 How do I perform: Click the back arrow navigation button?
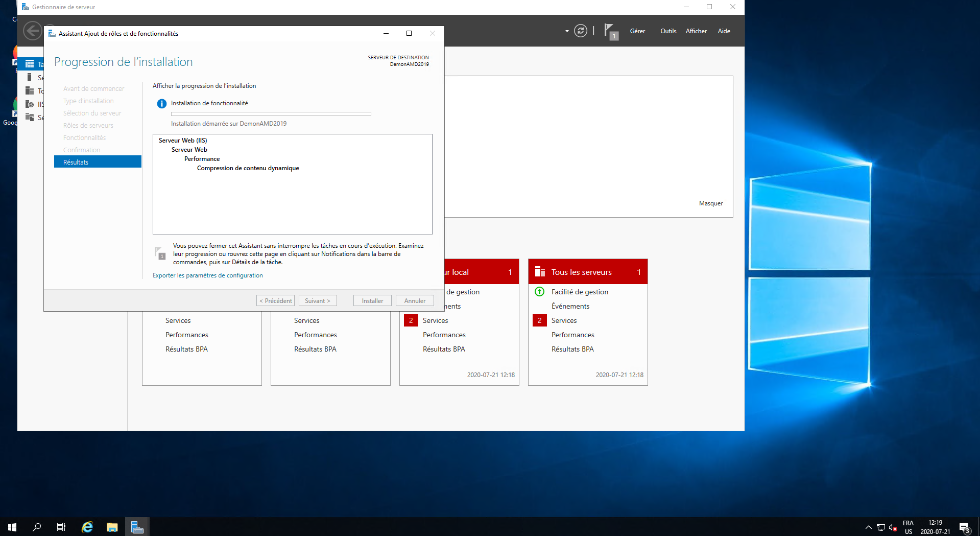[32, 31]
